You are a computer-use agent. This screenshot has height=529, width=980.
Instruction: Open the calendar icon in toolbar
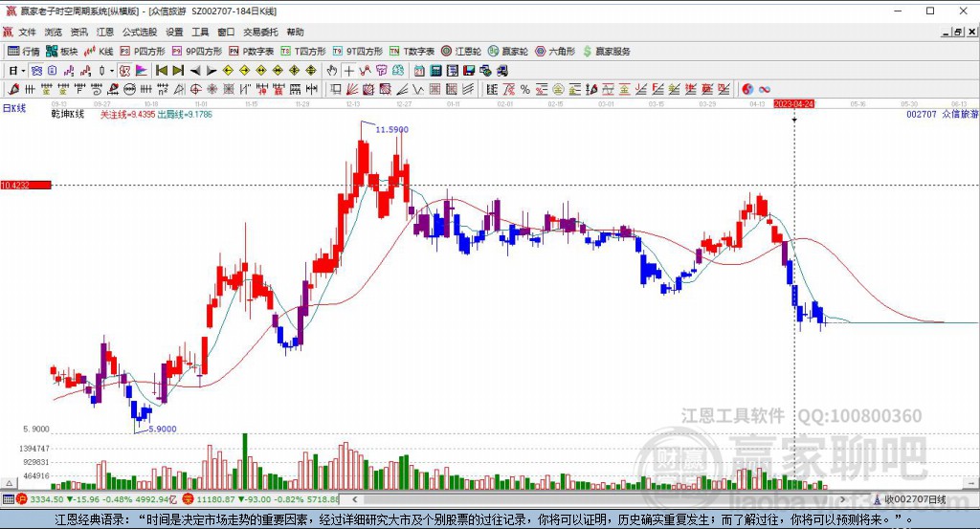click(419, 71)
